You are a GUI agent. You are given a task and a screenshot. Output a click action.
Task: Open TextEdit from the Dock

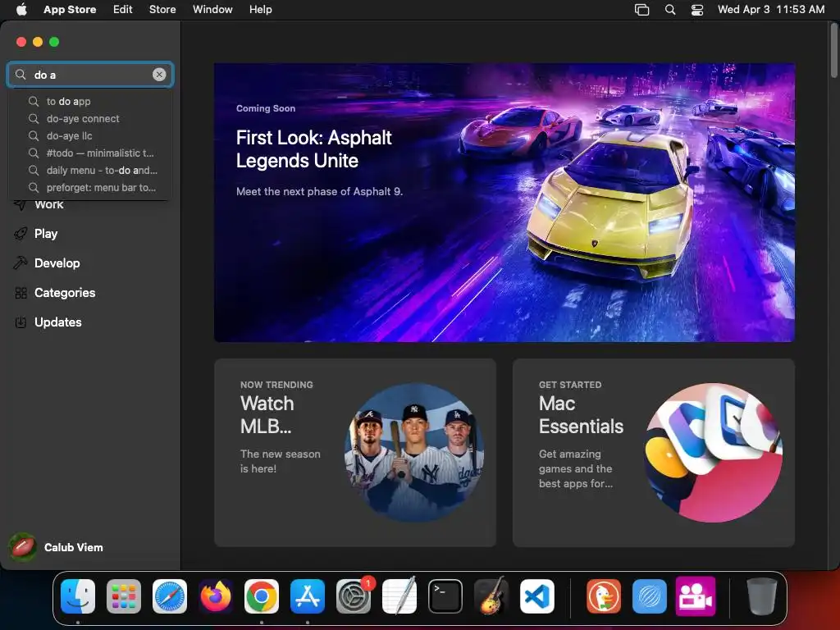[399, 596]
